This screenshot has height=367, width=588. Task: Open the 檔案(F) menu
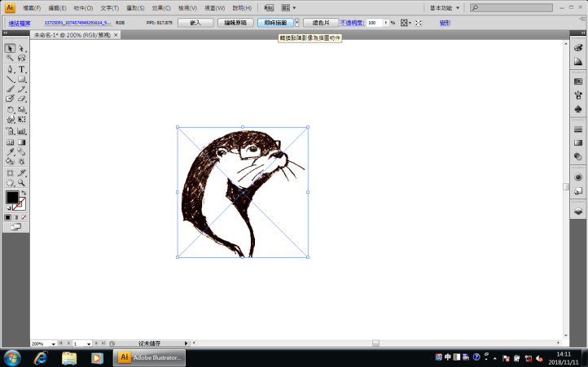click(x=32, y=7)
